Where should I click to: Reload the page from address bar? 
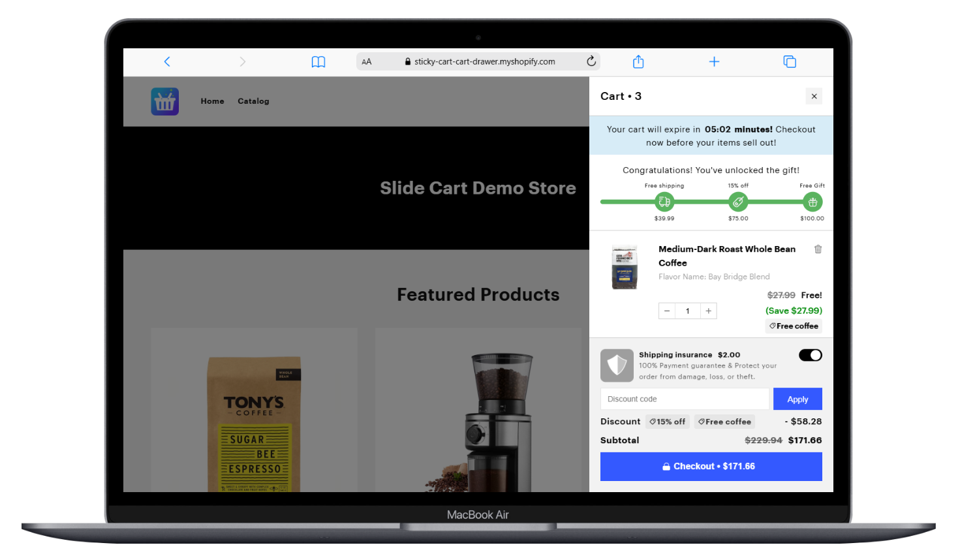(591, 61)
